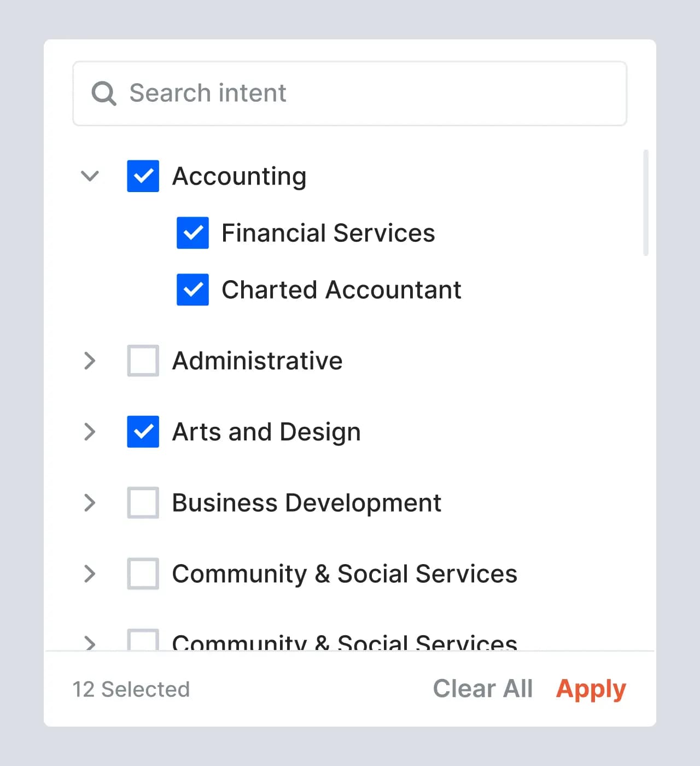Expand the fully visible Community & Social Services row
The image size is (700, 766).
coord(90,573)
